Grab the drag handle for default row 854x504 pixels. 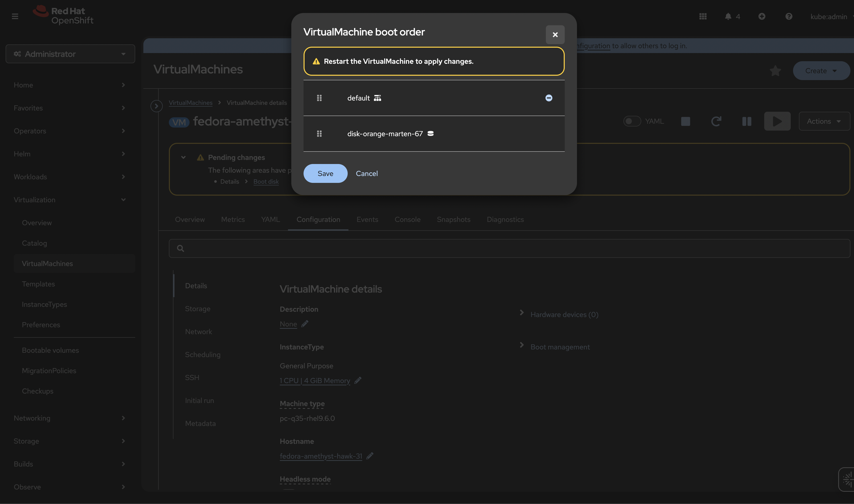(319, 98)
